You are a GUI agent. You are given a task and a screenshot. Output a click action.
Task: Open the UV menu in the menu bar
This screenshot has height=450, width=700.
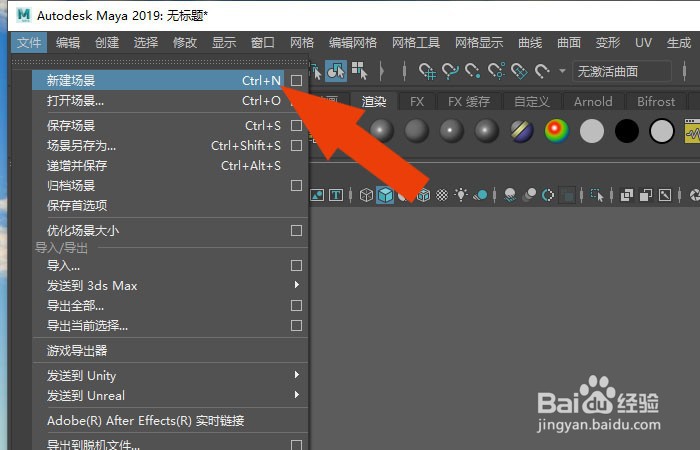click(643, 42)
